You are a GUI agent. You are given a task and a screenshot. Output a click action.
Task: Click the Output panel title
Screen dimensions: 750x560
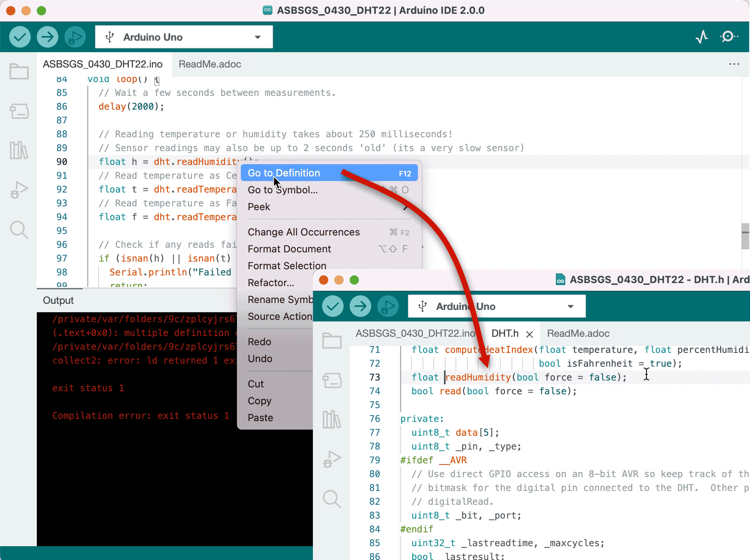[58, 300]
